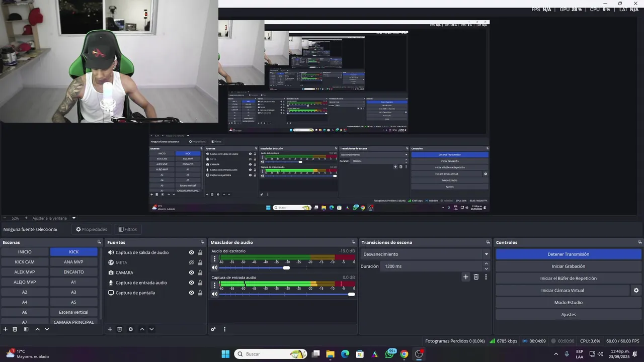
Task: Undock the Transiciones de escena panel
Action: coord(488,242)
